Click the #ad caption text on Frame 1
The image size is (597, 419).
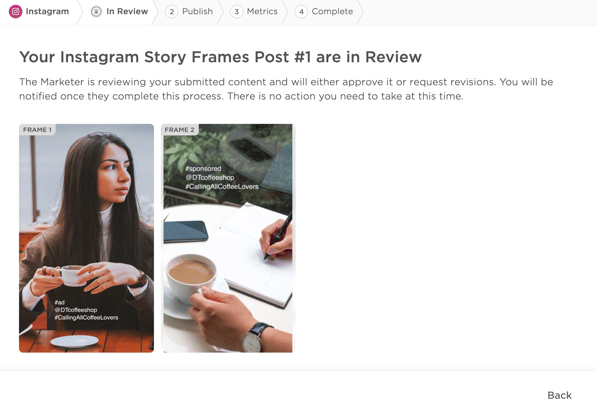[60, 302]
